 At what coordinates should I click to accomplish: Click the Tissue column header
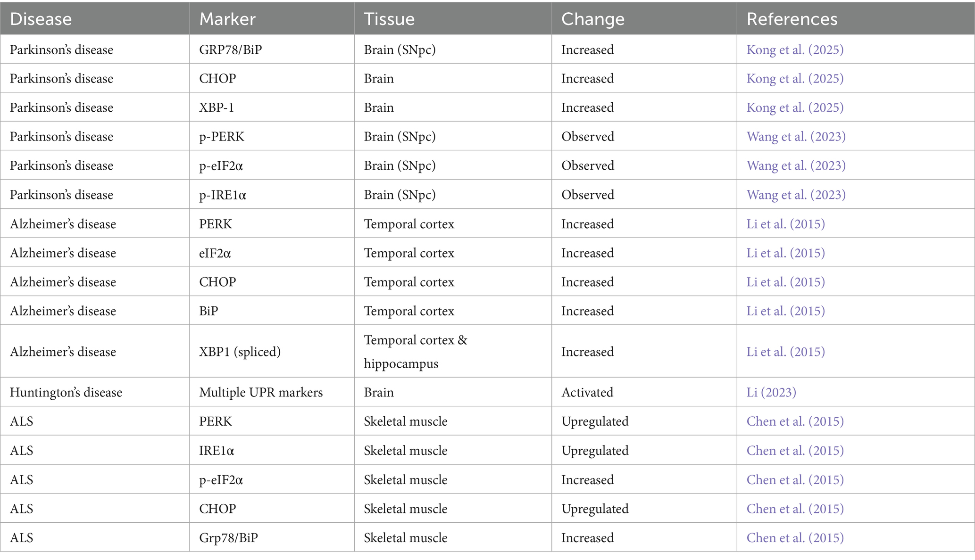(389, 19)
